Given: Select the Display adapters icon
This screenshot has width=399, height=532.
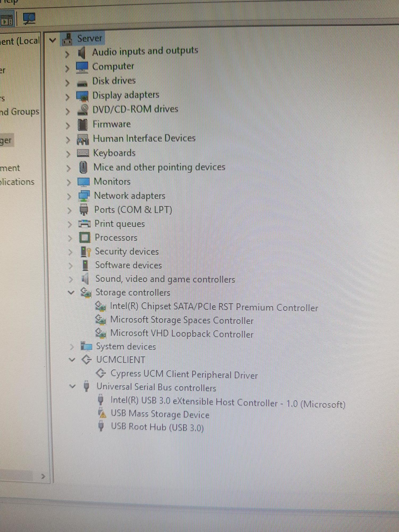Looking at the screenshot, I should pos(82,96).
